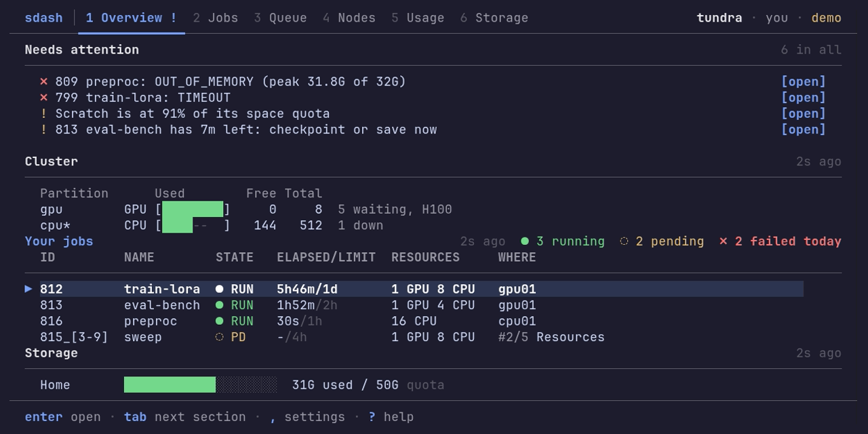
Task: Open the 809 preproc OUT_OF_MEMORY alert
Action: coord(804,81)
